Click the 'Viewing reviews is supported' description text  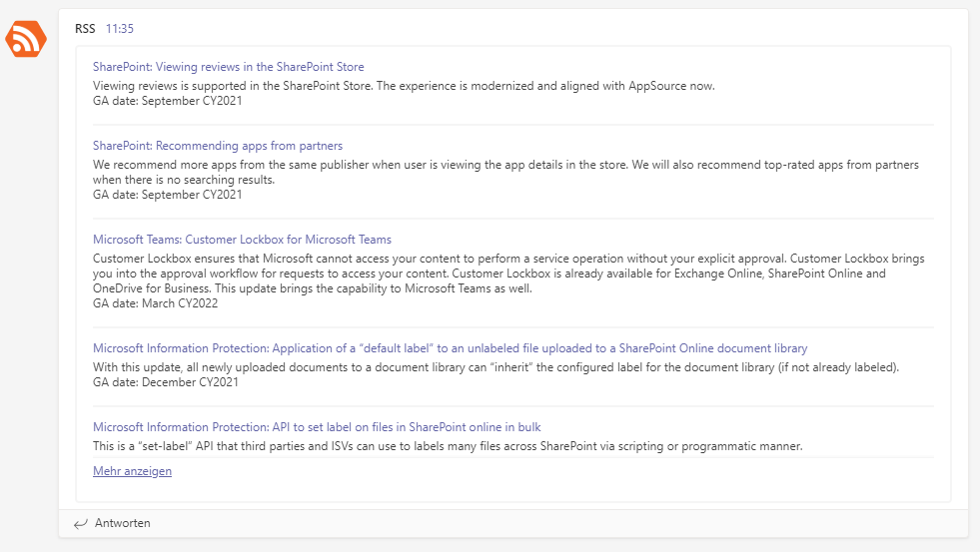click(404, 86)
